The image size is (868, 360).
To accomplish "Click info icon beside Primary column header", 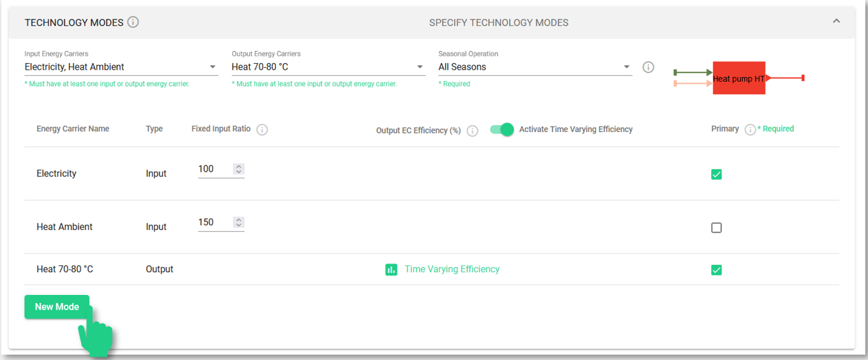I will (x=750, y=129).
